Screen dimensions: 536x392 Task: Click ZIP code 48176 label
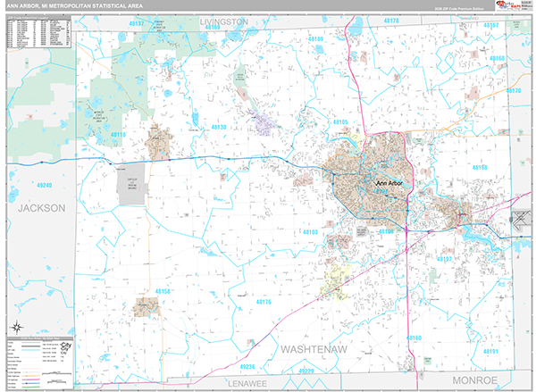[263, 303]
